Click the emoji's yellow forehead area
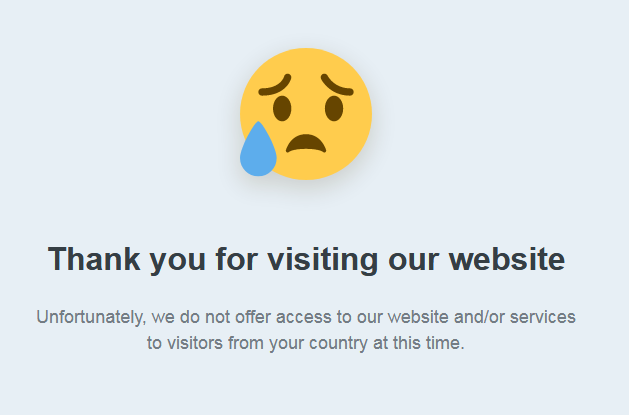The image size is (629, 415). (306, 66)
